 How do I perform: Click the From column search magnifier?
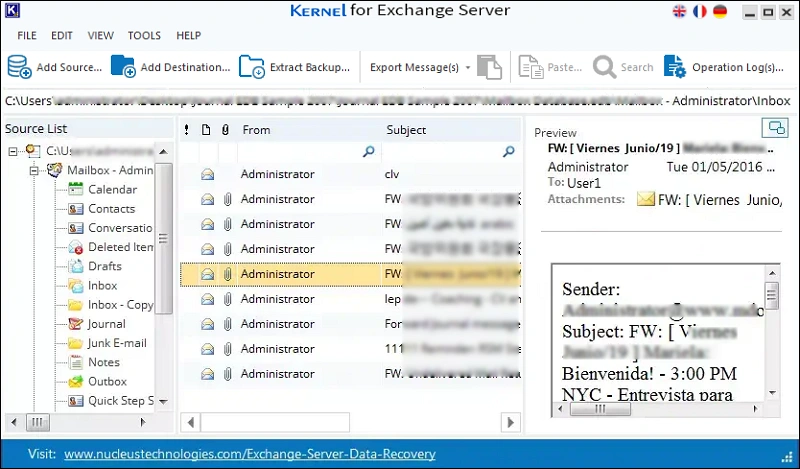368,152
